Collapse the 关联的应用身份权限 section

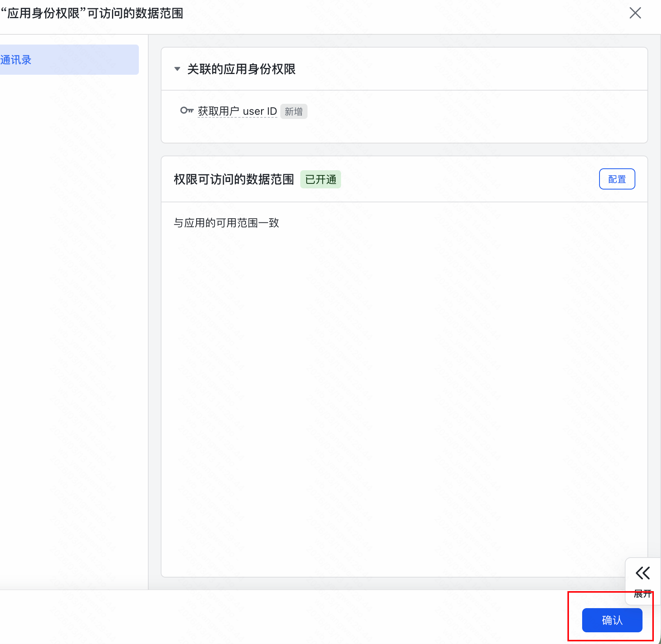[x=177, y=69]
